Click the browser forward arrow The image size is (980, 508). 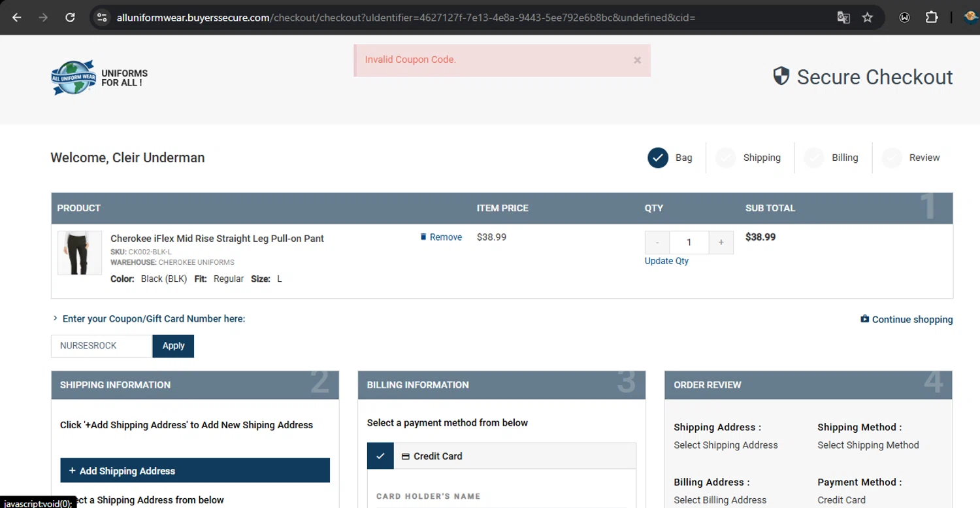43,18
